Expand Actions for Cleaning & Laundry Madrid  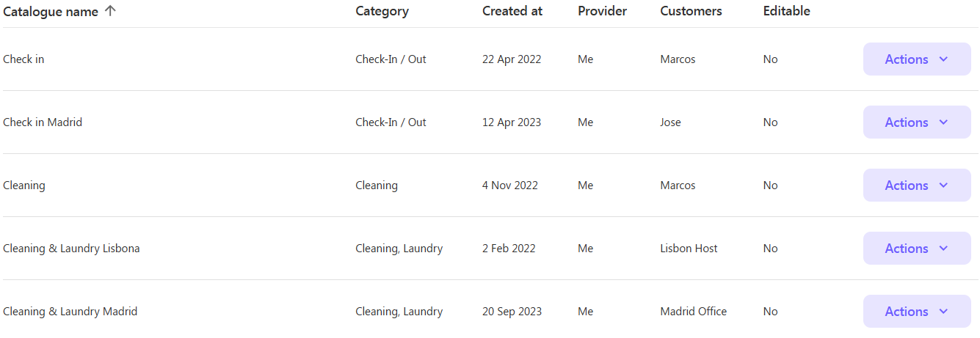pyautogui.click(x=917, y=312)
